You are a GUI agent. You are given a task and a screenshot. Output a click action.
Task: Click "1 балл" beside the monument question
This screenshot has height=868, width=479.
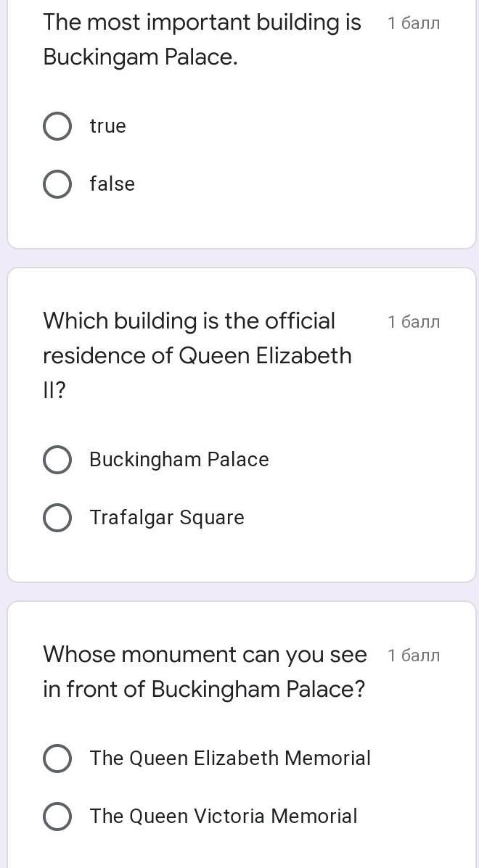[414, 656]
